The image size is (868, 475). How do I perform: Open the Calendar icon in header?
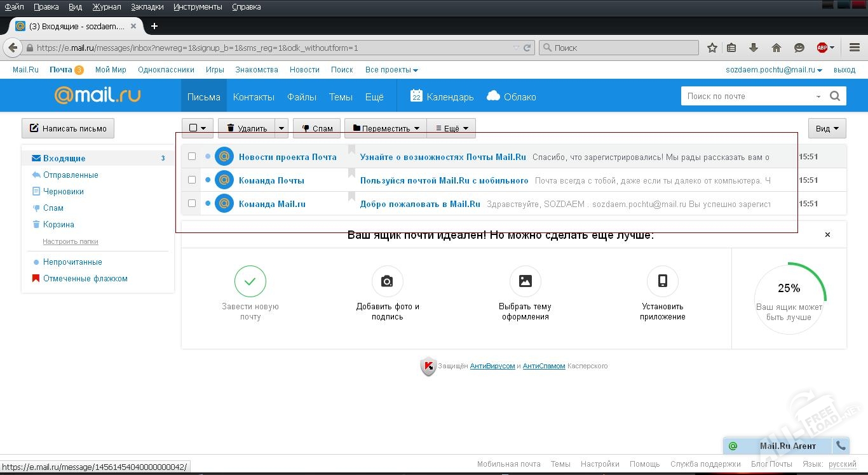click(x=416, y=96)
